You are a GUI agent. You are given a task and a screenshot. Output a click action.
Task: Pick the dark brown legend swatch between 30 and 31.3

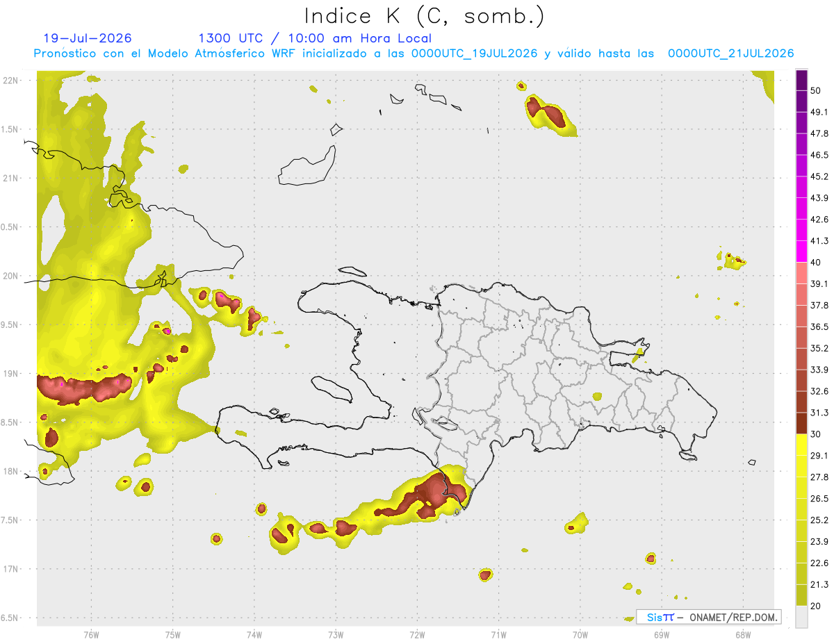(801, 423)
